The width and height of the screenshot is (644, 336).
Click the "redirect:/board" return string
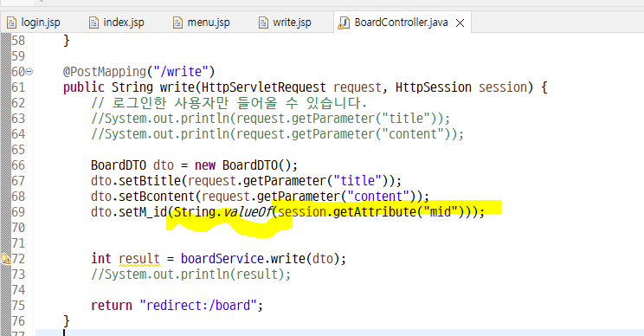point(198,306)
